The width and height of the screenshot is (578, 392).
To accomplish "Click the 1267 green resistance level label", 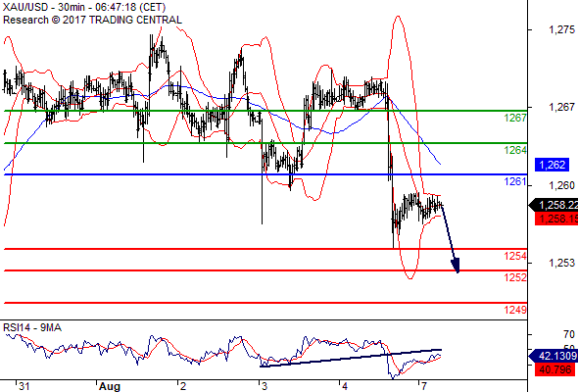I will (x=515, y=118).
